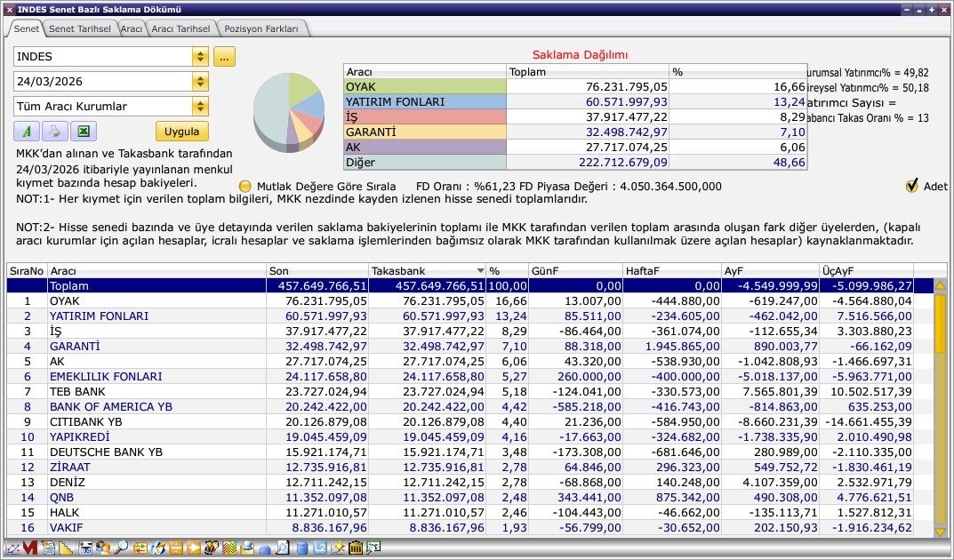The height and width of the screenshot is (560, 954).
Task: Enable Mutlak Değere Göre Sırala option
Action: (245, 187)
